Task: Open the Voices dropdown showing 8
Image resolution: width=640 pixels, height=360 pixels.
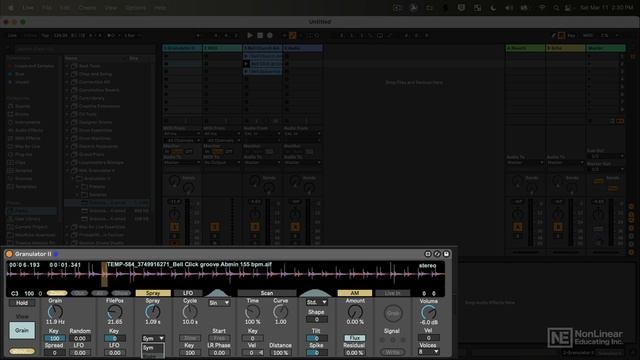Action: tap(428, 351)
